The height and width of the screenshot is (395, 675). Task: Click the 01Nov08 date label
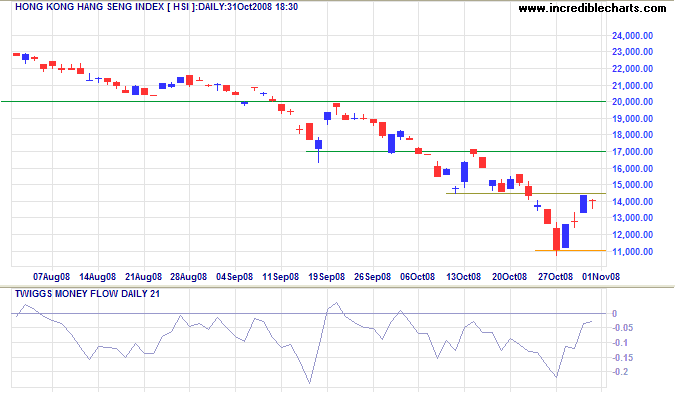(x=601, y=277)
